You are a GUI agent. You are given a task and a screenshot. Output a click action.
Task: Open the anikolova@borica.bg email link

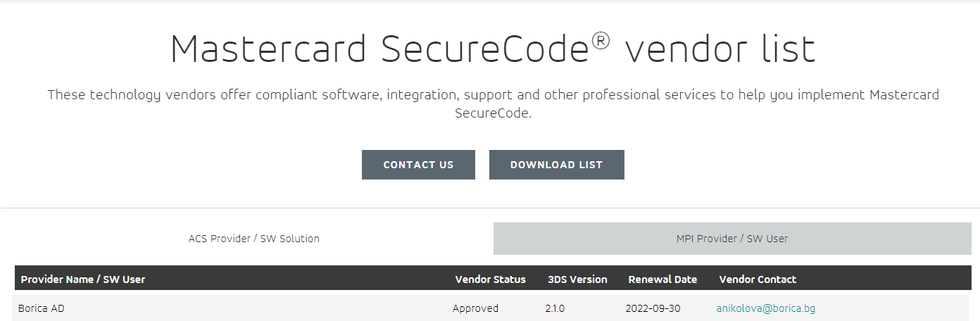pyautogui.click(x=766, y=308)
